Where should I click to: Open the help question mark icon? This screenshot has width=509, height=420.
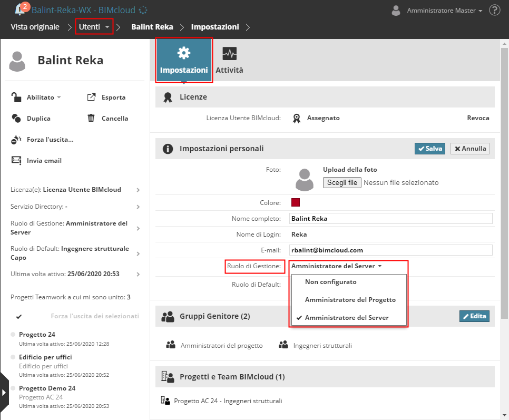click(x=494, y=11)
